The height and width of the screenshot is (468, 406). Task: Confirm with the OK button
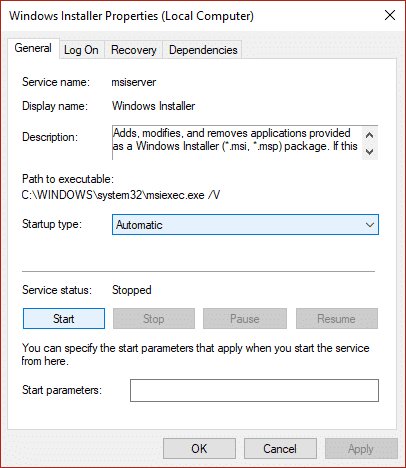199,448
